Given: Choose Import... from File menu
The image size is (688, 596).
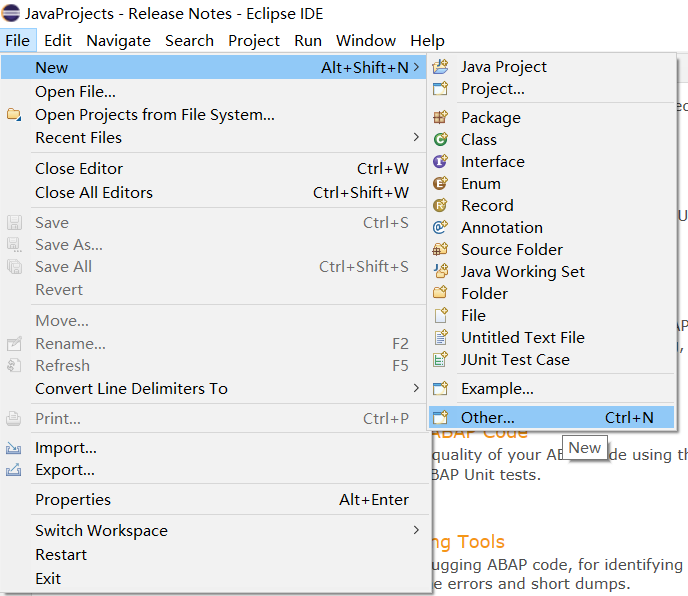Looking at the screenshot, I should (x=214, y=448).
